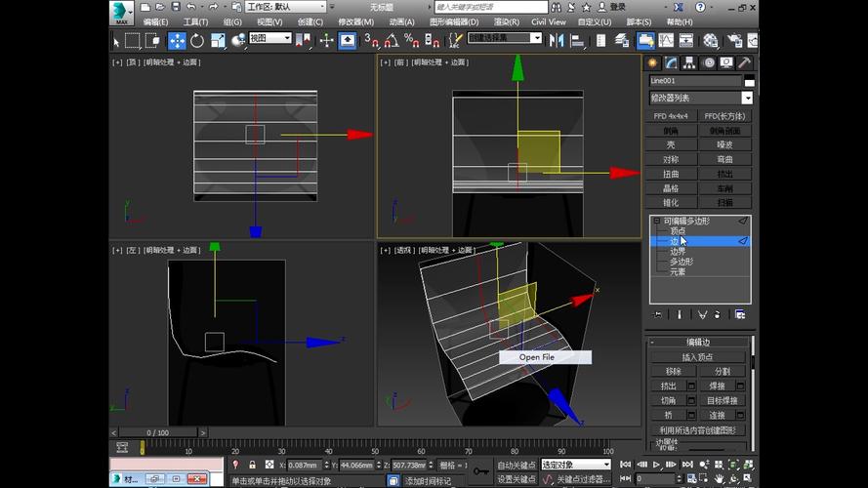
Task: Click the FFD 4x4x4 modifier button
Action: pyautogui.click(x=671, y=116)
